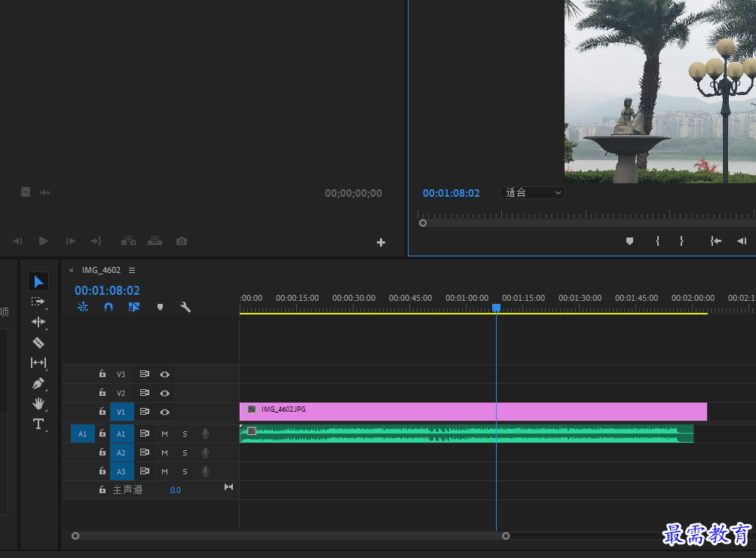Toggle A1 track lock
The width and height of the screenshot is (756, 558).
[x=103, y=434]
